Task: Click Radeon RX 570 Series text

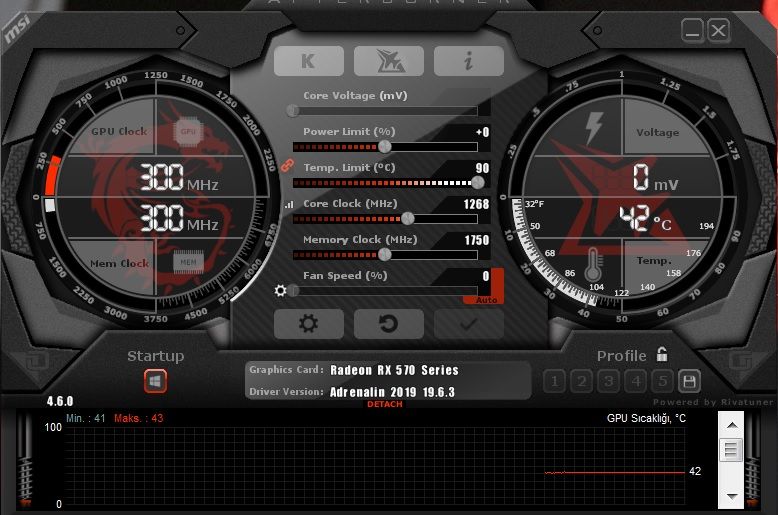Action: [x=394, y=370]
